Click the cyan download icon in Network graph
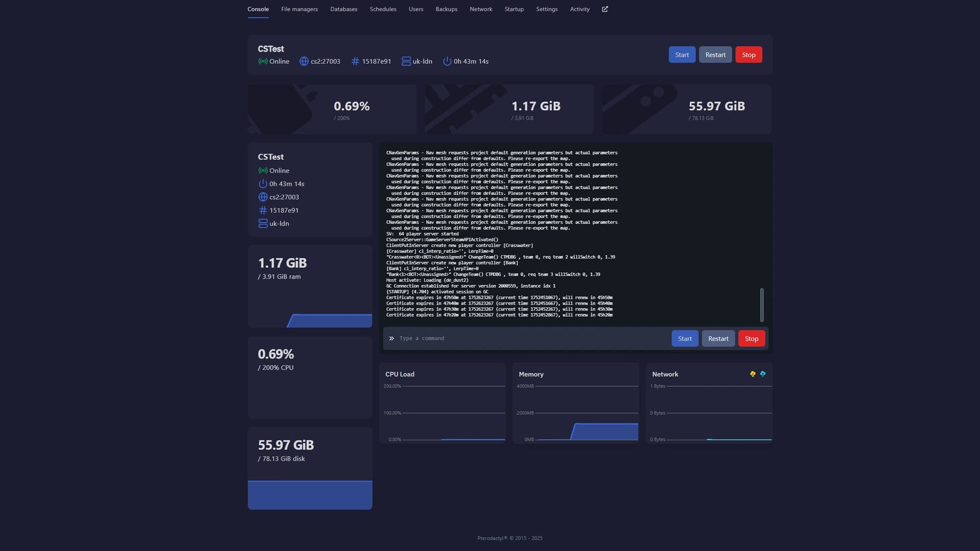 763,374
